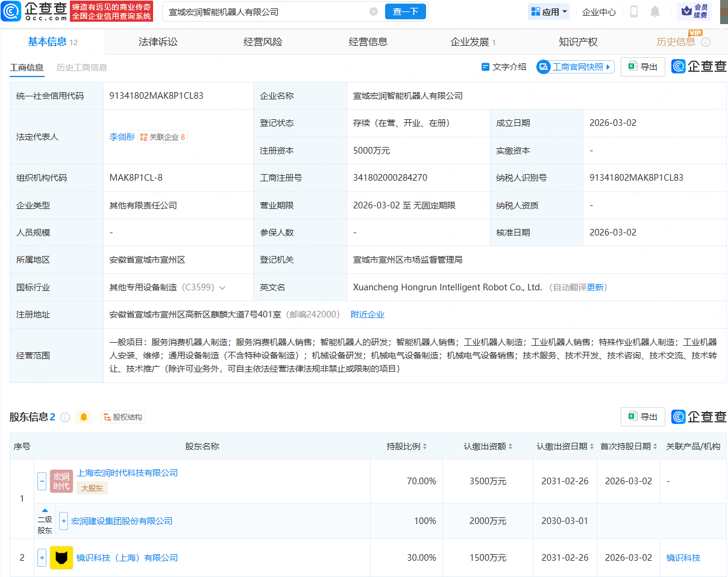Open notifications bell in the header

[655, 11]
